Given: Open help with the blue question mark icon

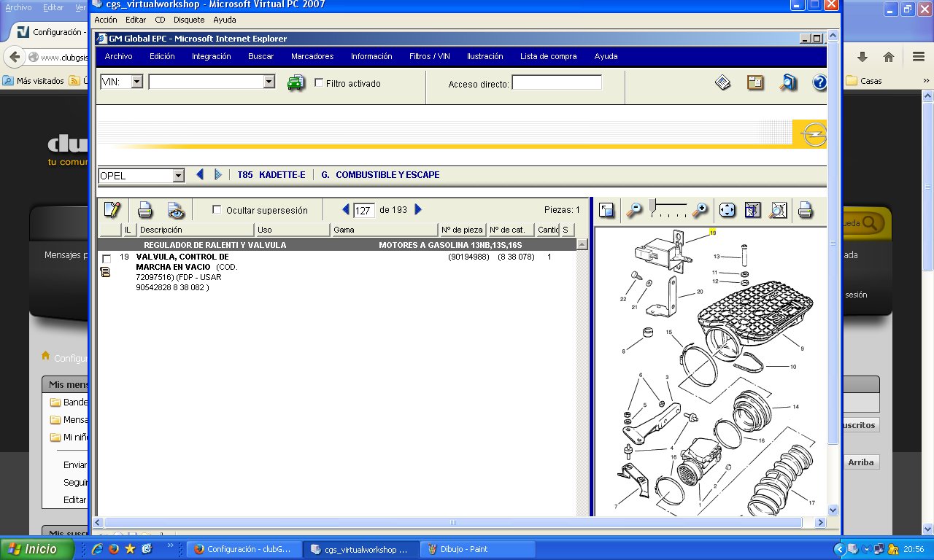Looking at the screenshot, I should pyautogui.click(x=819, y=83).
